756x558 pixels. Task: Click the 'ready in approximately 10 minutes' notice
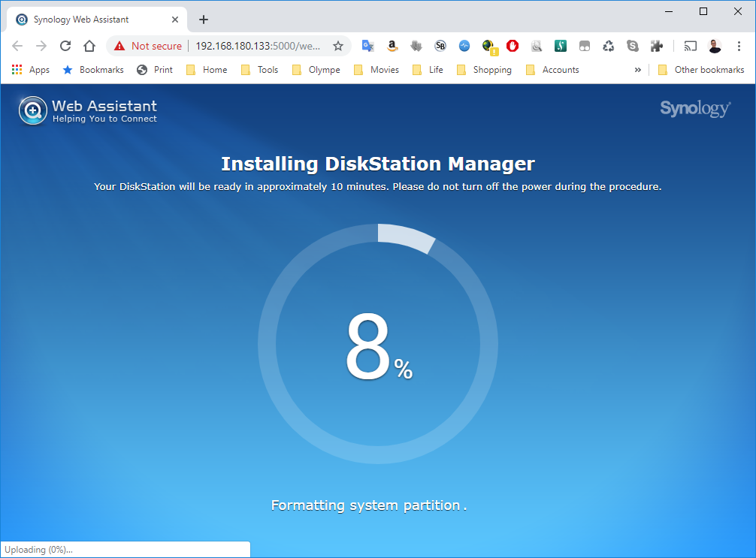378,186
